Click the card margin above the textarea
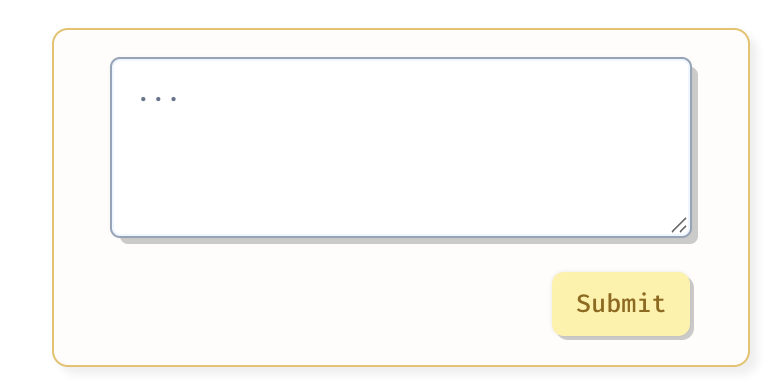 401,44
